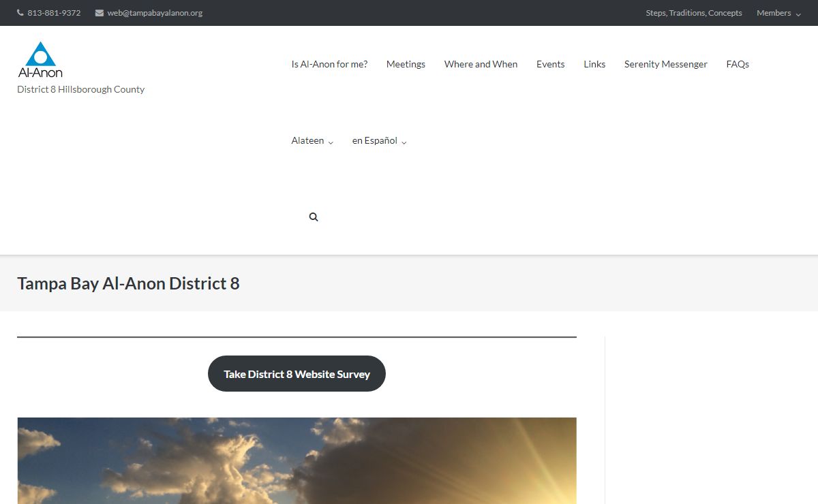
Task: Open the Links menu item
Action: [594, 64]
